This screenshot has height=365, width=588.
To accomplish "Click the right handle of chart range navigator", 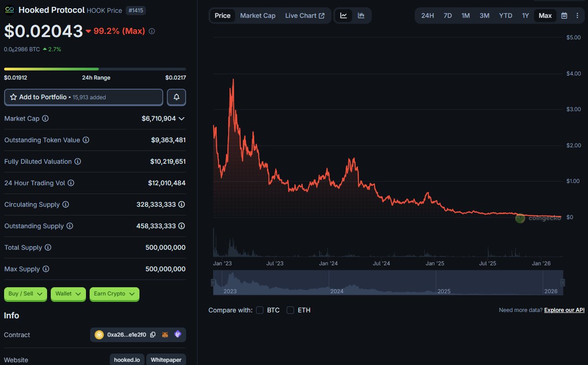I will click(x=563, y=283).
